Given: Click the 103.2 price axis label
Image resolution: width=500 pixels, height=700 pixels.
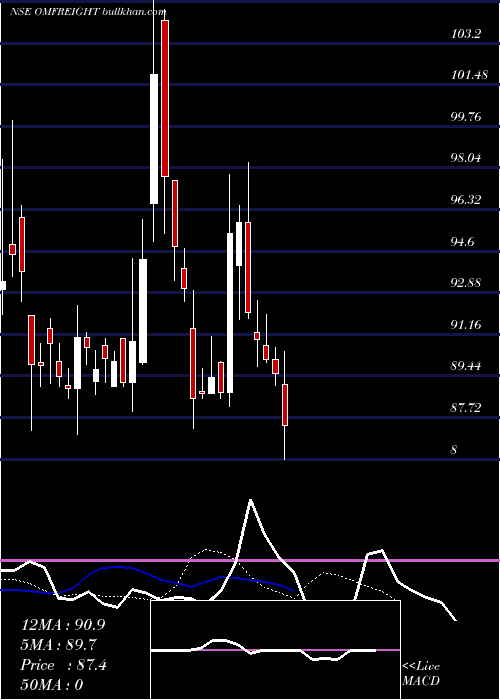Looking at the screenshot, I should tap(466, 33).
